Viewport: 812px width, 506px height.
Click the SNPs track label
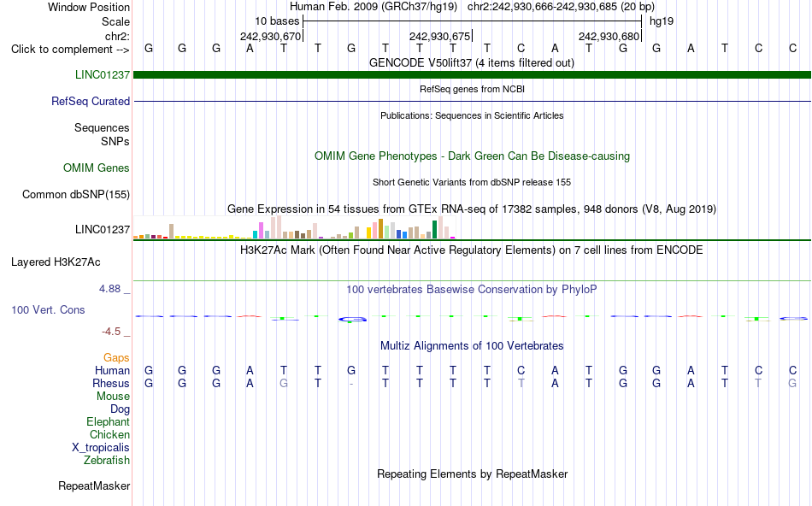115,141
